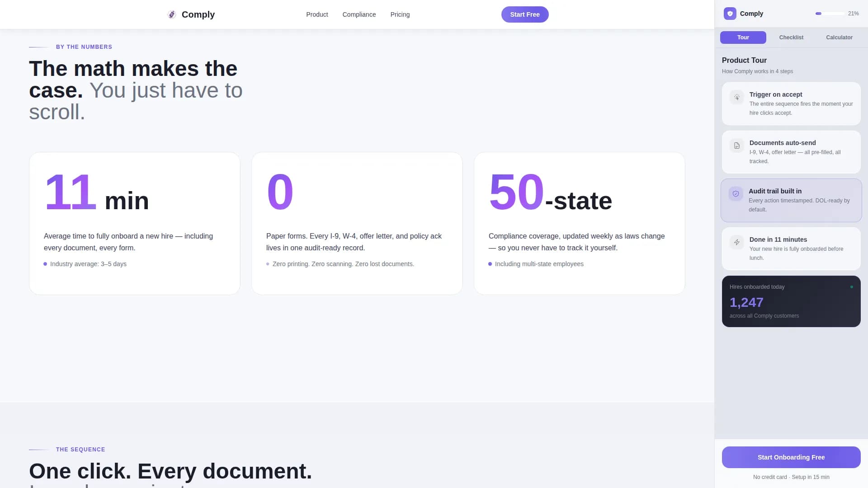Screen dimensions: 868x488
Task: Click the green live dot on the hires card
Action: pyautogui.click(x=852, y=287)
